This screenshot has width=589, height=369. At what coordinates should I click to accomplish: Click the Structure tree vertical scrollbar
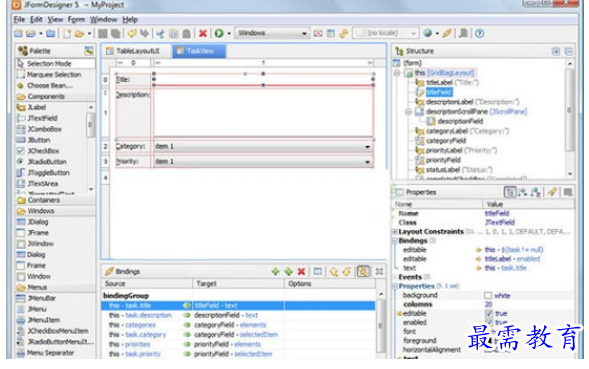pos(570,118)
